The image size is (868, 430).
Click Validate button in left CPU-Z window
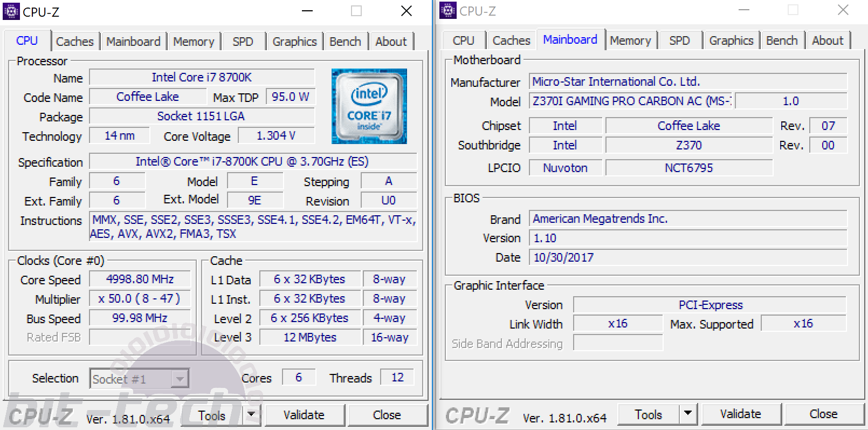304,415
